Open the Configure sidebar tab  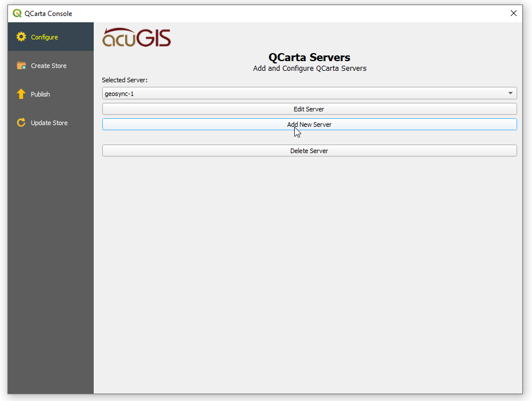point(50,37)
